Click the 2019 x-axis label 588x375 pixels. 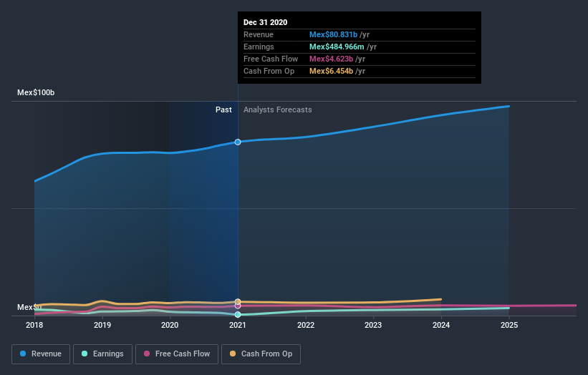(102, 325)
